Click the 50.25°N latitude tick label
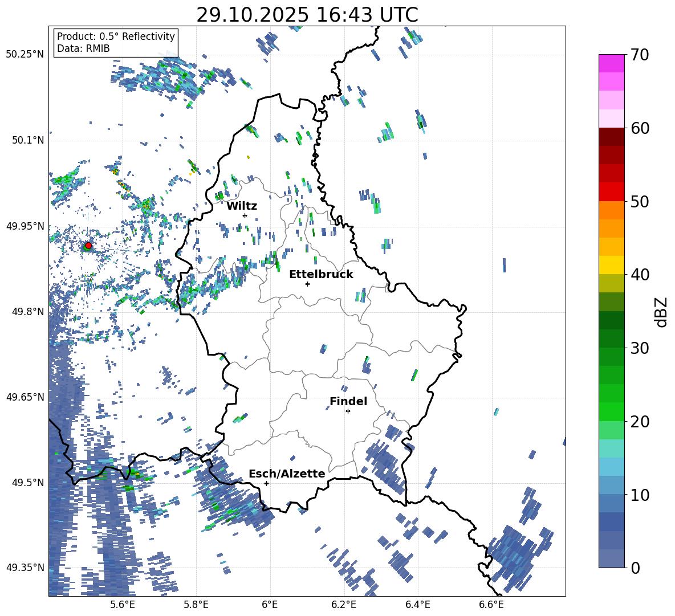The width and height of the screenshot is (675, 616). pyautogui.click(x=25, y=55)
